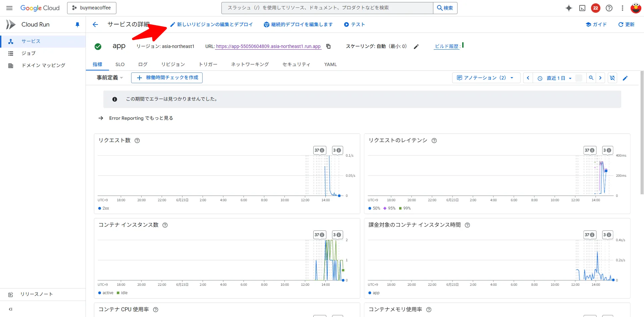Open the サービス section in the sidebar

tap(31, 41)
